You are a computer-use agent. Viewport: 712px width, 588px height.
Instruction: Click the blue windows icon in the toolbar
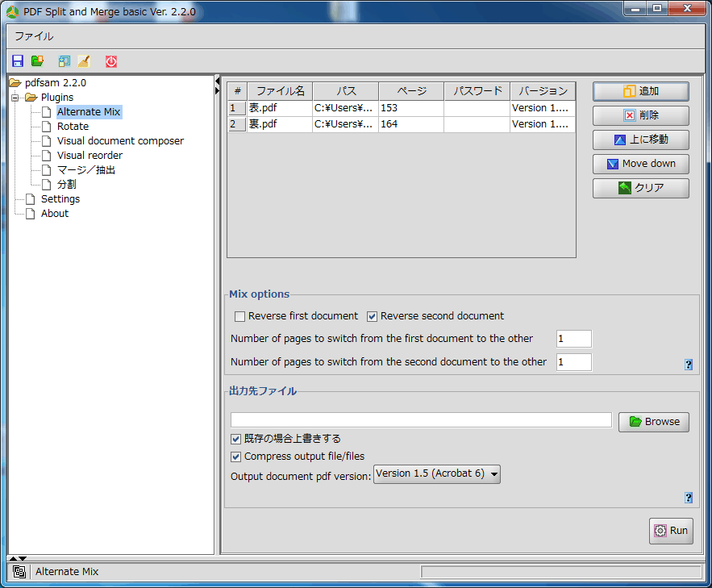(x=65, y=61)
